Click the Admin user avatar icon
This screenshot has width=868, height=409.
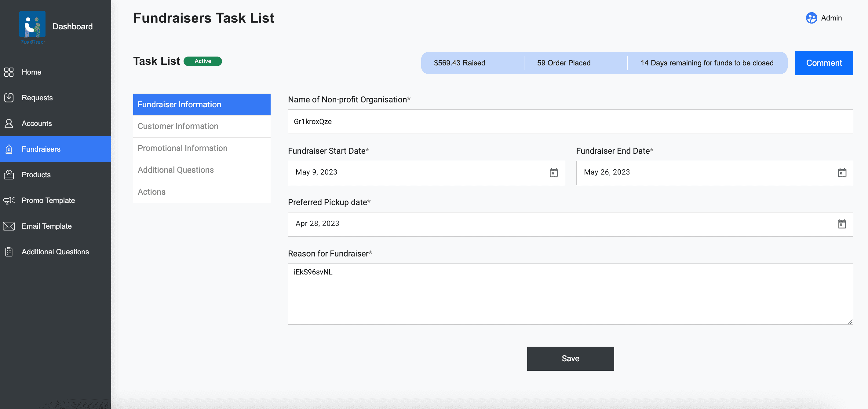(811, 18)
